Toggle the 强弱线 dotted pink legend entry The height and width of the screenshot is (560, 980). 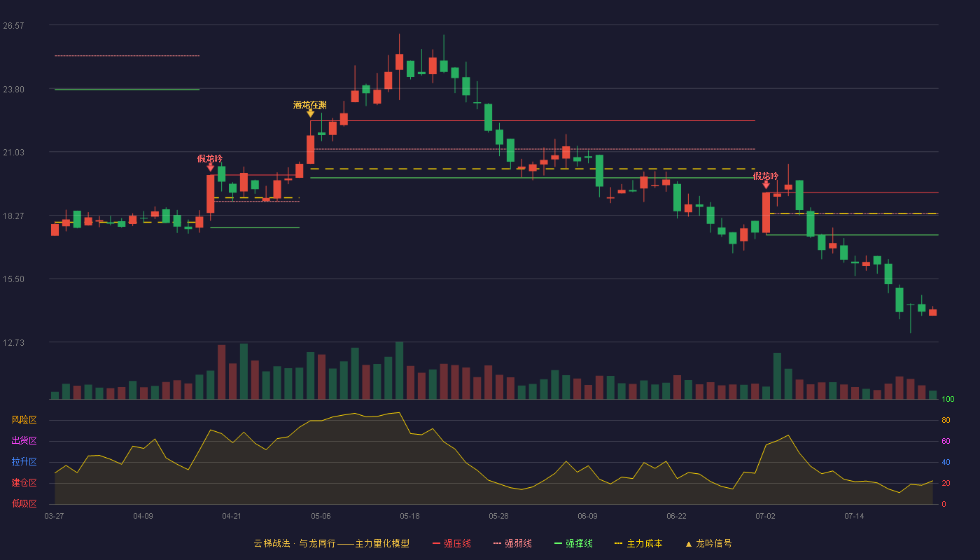click(x=512, y=543)
